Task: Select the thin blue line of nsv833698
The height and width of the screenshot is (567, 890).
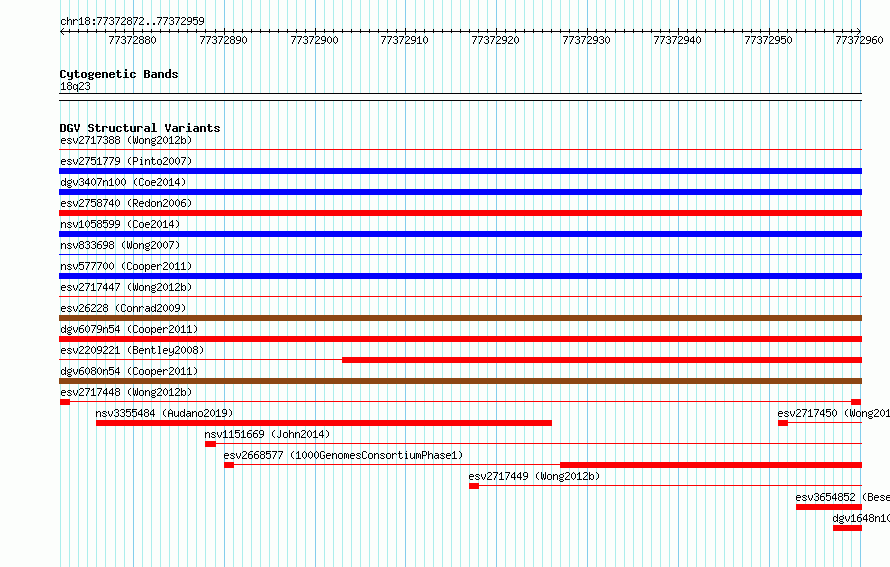Action: (460, 255)
